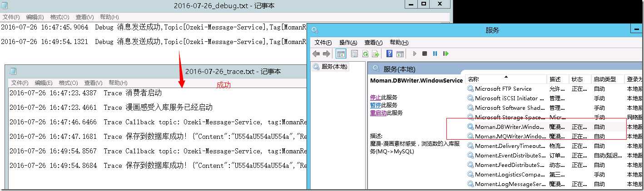The width and height of the screenshot is (644, 191).
Task: Click the blue Help question mark icon
Action: (389, 54)
